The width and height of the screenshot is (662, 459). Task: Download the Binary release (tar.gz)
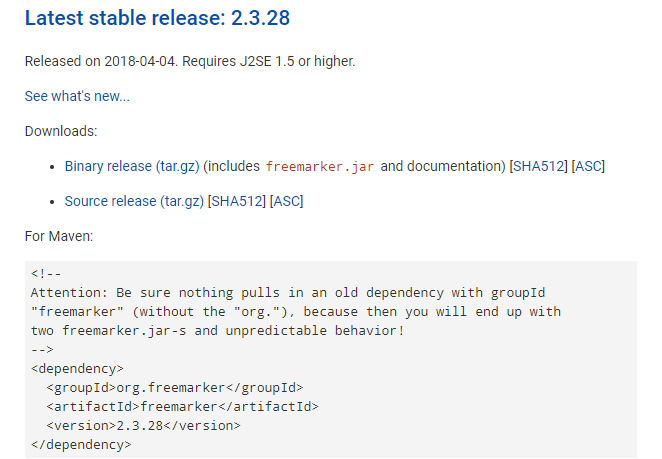132,166
